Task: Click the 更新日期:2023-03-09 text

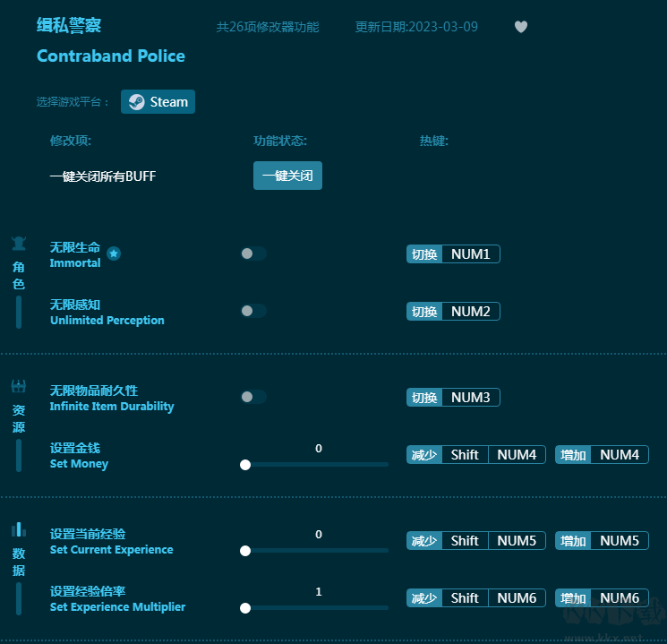Action: 416,27
